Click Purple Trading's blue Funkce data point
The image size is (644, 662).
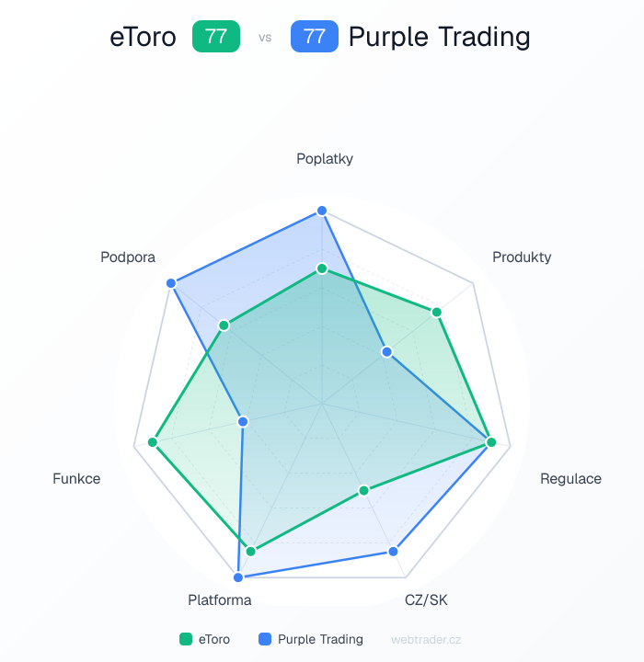(244, 421)
